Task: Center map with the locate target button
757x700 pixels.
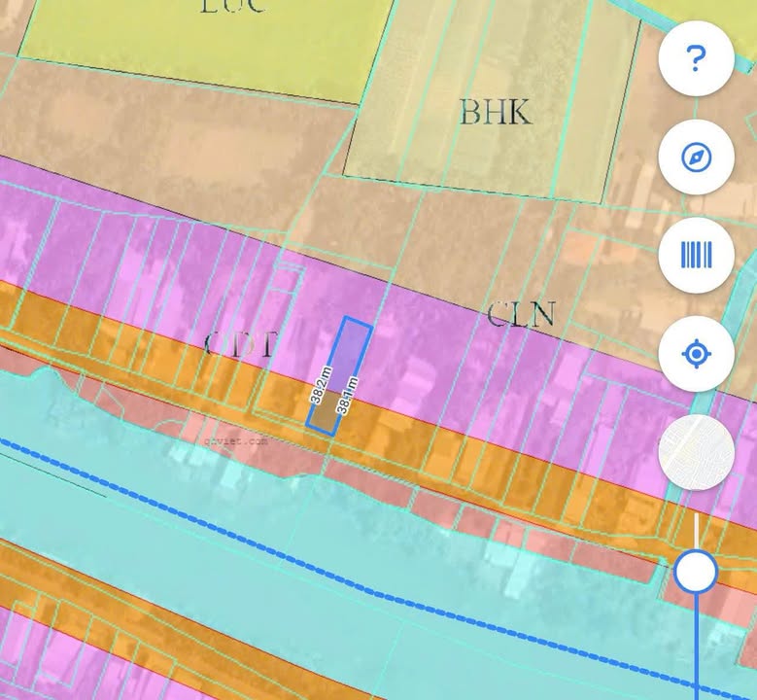Action: coord(695,354)
